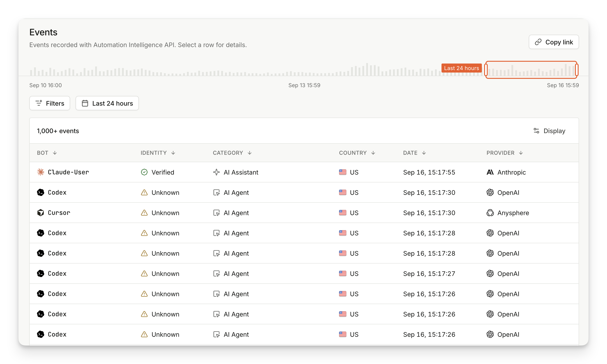Select the Claude-User event row

[x=304, y=172]
